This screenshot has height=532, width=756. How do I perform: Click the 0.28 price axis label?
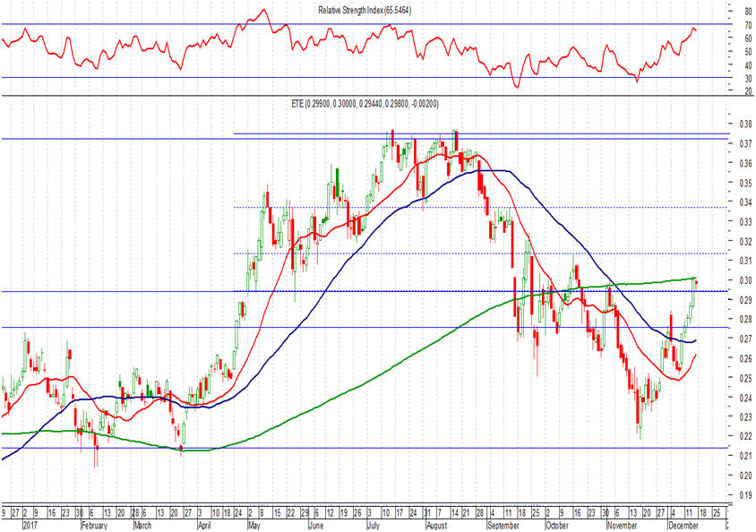pyautogui.click(x=746, y=319)
